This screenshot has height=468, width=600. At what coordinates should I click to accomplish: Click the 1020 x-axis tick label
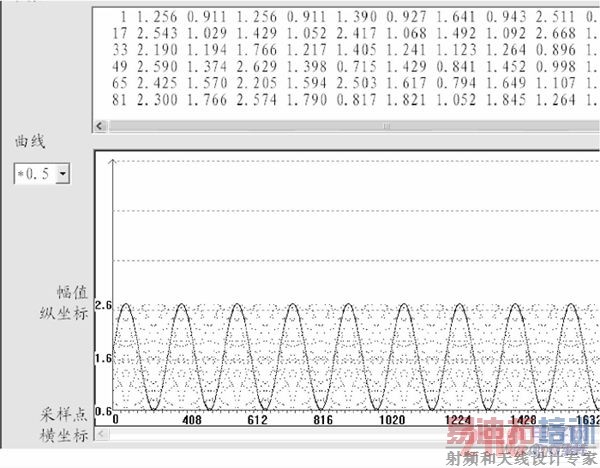tap(392, 420)
